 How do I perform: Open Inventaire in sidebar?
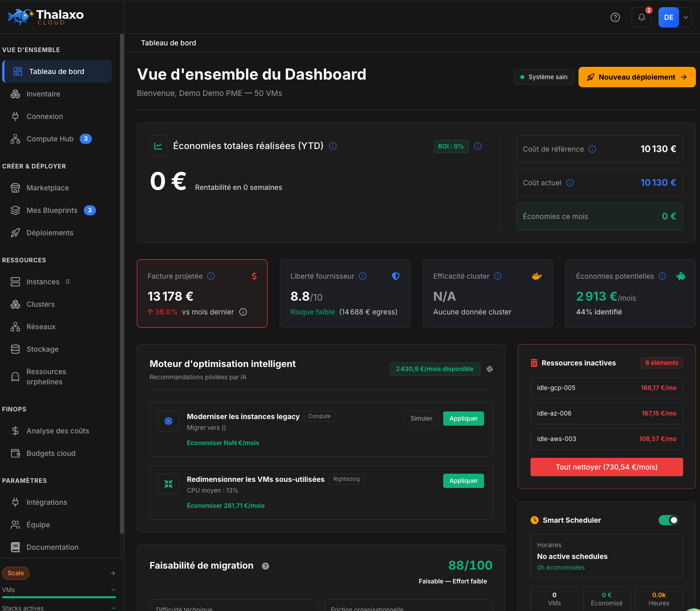pyautogui.click(x=57, y=94)
